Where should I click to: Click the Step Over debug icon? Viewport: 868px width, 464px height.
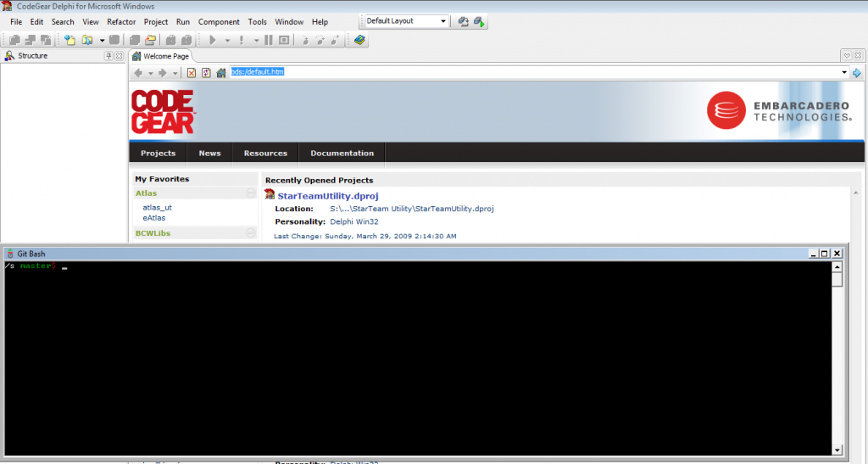(320, 40)
